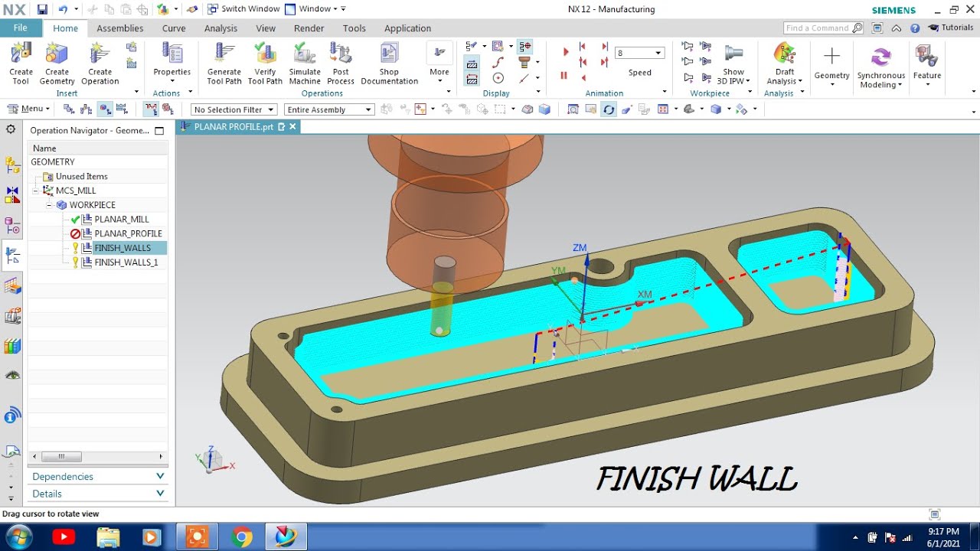Collapse the MCS_MILL tree node
980x551 pixels.
(x=36, y=191)
